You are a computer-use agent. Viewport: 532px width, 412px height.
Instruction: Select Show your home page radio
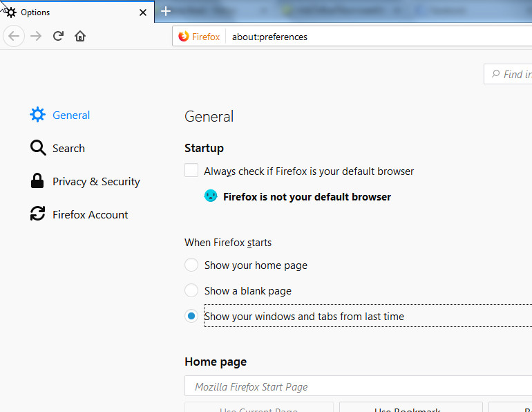point(191,265)
